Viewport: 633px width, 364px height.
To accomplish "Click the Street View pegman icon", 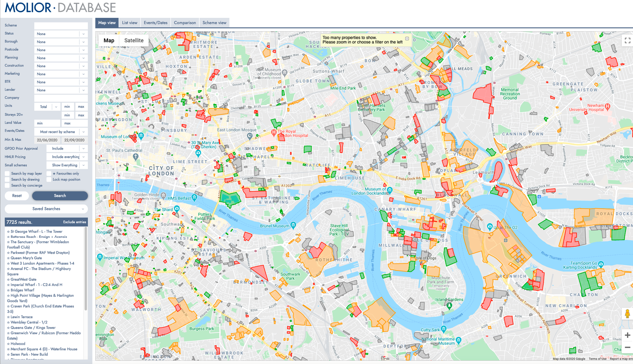I will click(627, 314).
